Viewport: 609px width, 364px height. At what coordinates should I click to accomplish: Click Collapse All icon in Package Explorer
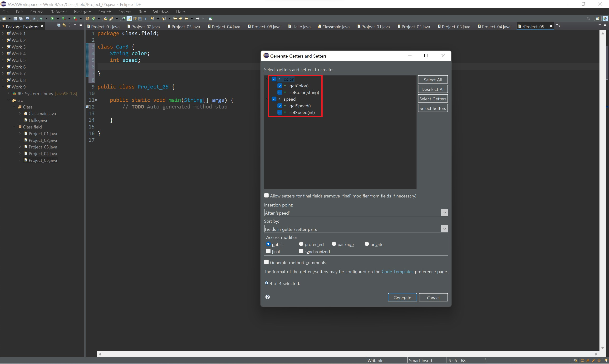[59, 25]
